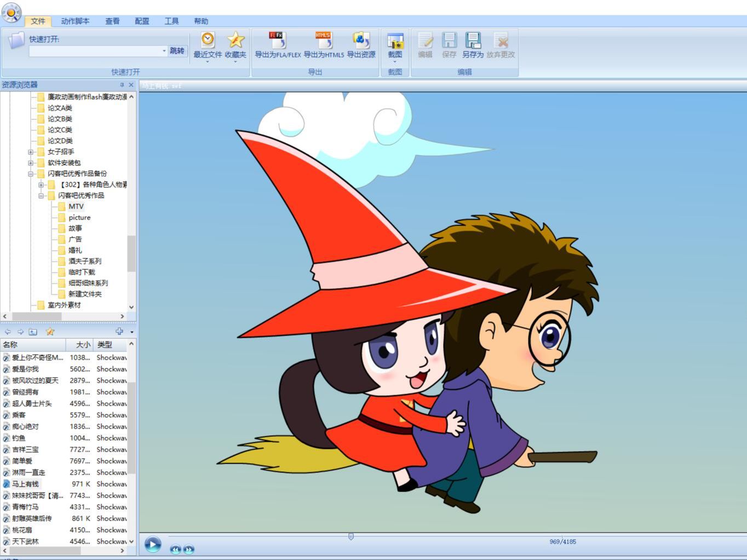The height and width of the screenshot is (560, 747).
Task: Go forward with the browser forward arrow
Action: [20, 332]
